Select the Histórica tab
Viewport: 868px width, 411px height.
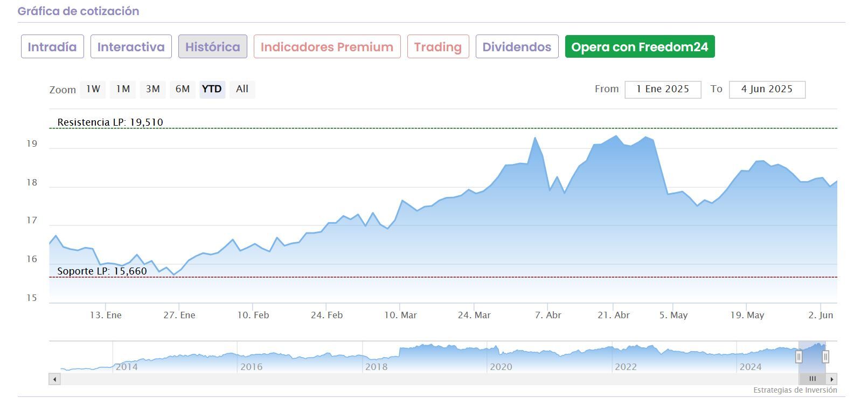coord(213,47)
